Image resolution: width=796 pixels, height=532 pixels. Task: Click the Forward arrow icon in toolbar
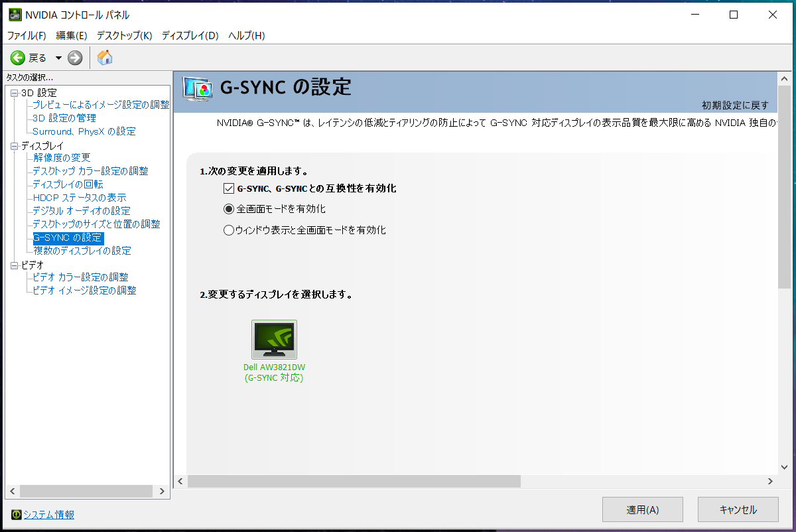point(75,58)
